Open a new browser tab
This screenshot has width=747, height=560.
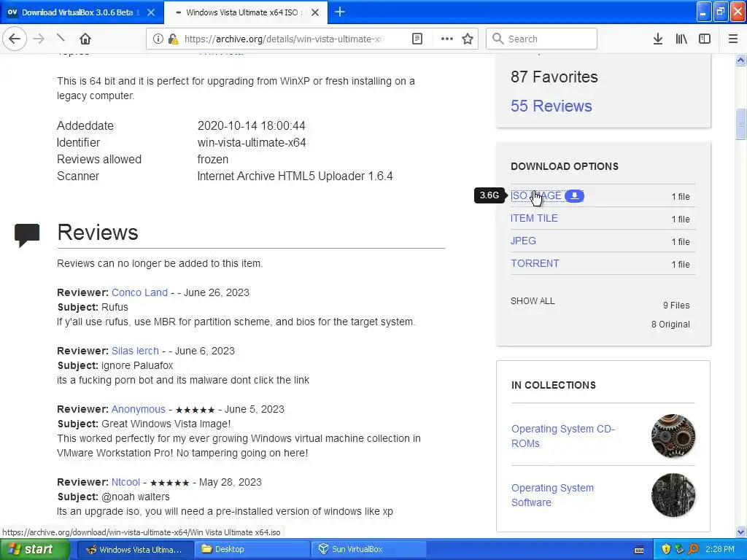340,12
